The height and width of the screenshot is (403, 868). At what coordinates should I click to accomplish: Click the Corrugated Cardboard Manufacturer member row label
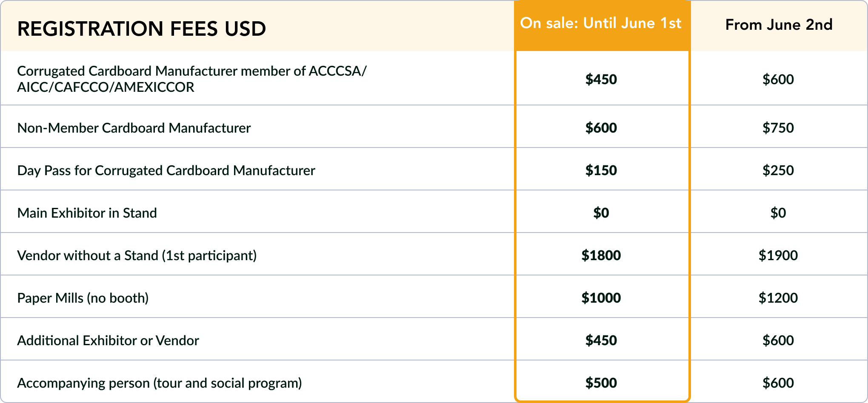click(x=191, y=79)
